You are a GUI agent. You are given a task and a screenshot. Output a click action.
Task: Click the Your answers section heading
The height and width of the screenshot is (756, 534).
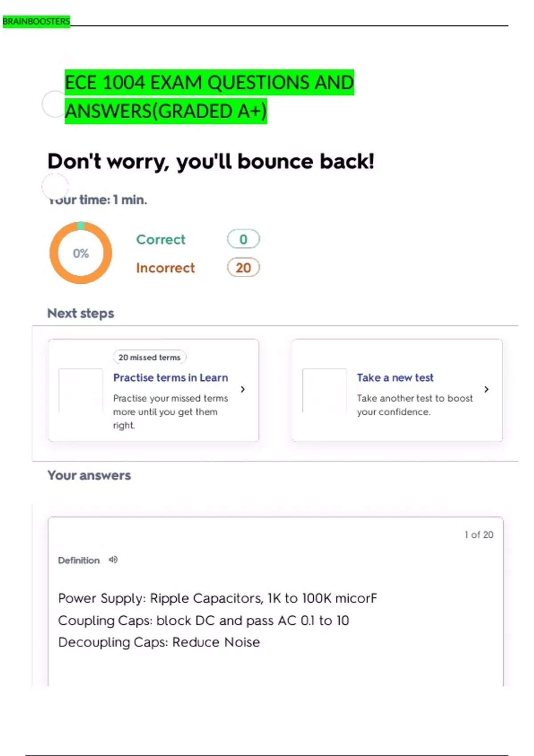click(x=89, y=475)
